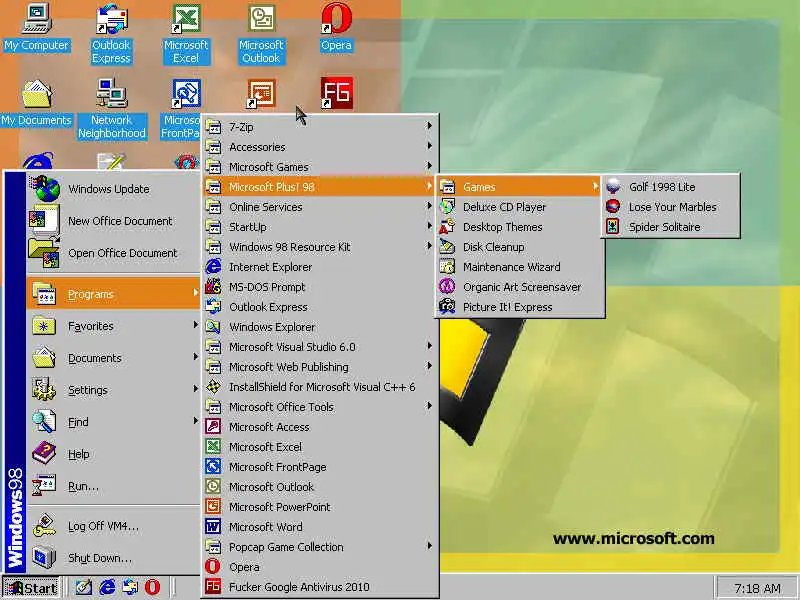Launch Microsoft FrontPage from Programs menu
The height and width of the screenshot is (600, 800).
(320, 467)
